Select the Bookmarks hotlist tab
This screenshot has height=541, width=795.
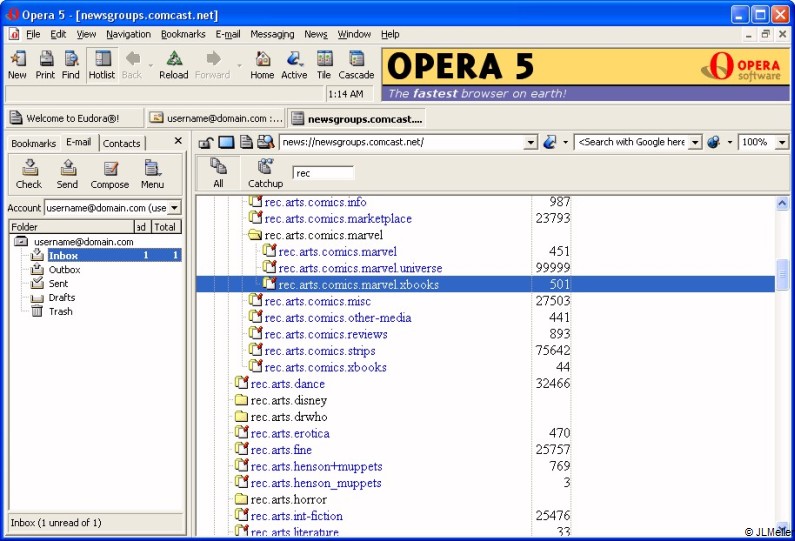[x=33, y=143]
